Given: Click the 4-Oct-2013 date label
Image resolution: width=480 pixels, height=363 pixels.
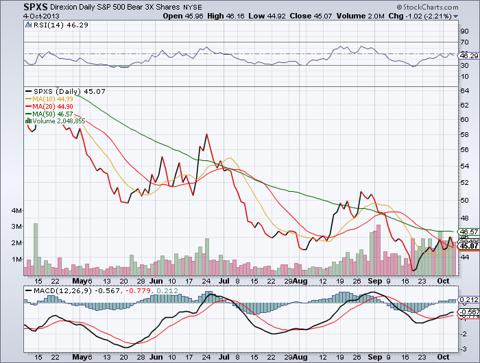Looking at the screenshot, I should click(x=41, y=16).
